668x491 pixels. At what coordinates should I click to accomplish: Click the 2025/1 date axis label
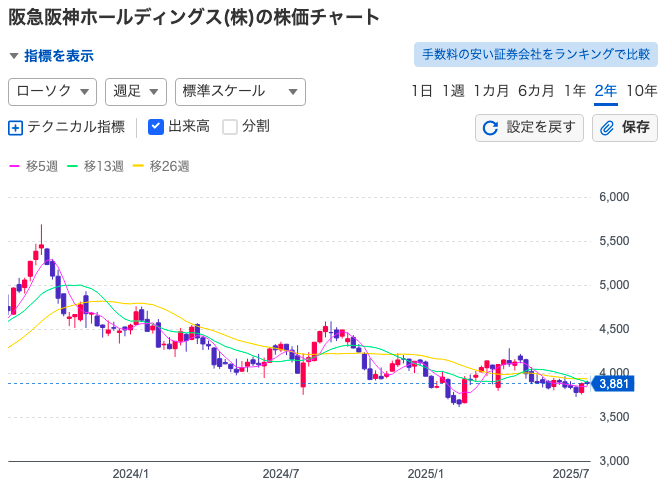coord(426,474)
